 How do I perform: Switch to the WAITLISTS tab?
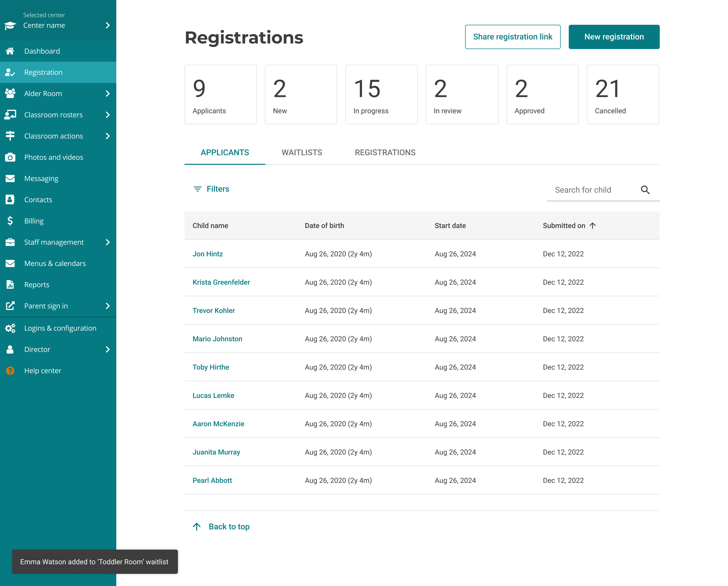tap(302, 153)
